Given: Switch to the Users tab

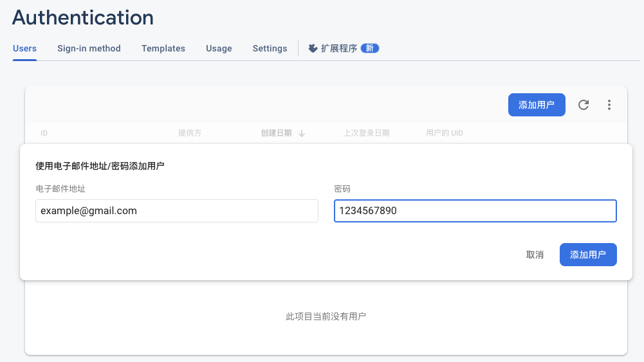Looking at the screenshot, I should coord(24,48).
